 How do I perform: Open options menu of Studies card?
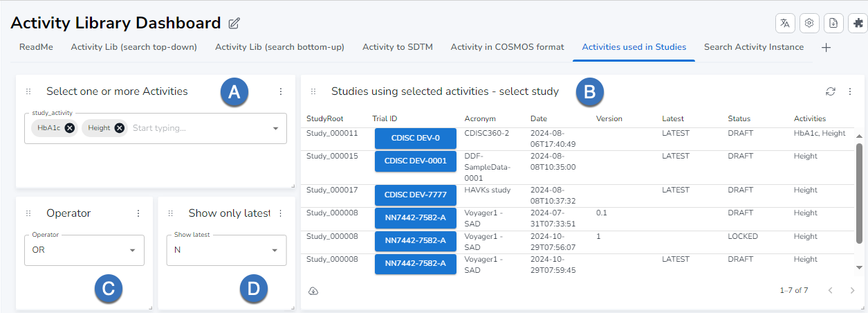(x=850, y=91)
